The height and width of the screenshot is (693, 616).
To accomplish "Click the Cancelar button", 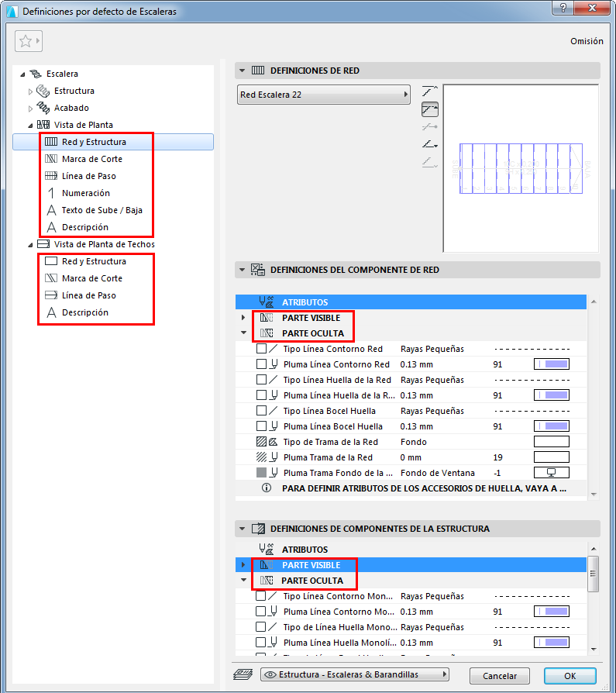I will (499, 676).
